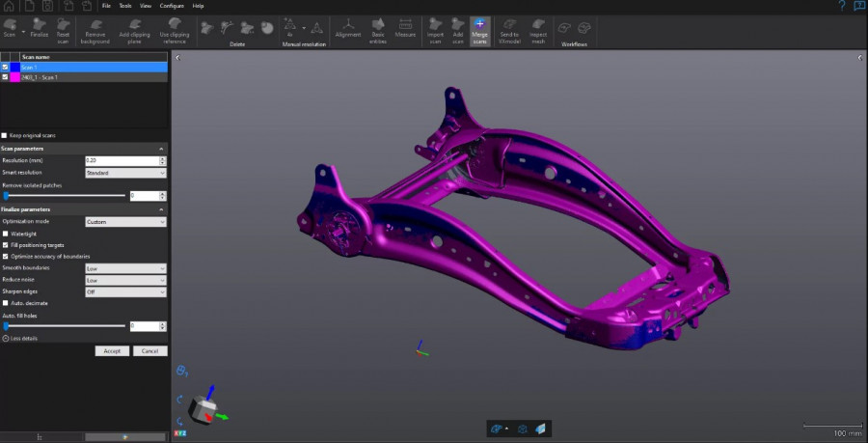The height and width of the screenshot is (443, 868).
Task: Click the cube view icon in bottom toolbar
Action: point(522,429)
